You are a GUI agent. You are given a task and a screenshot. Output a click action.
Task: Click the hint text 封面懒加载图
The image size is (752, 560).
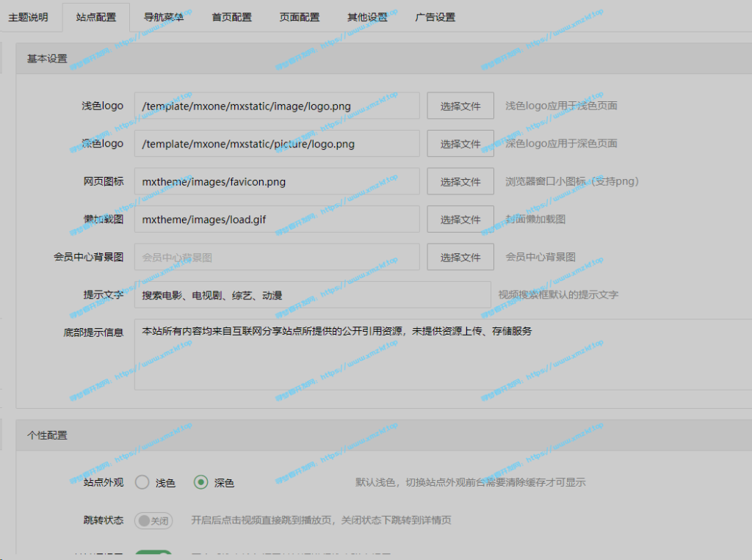(x=535, y=219)
